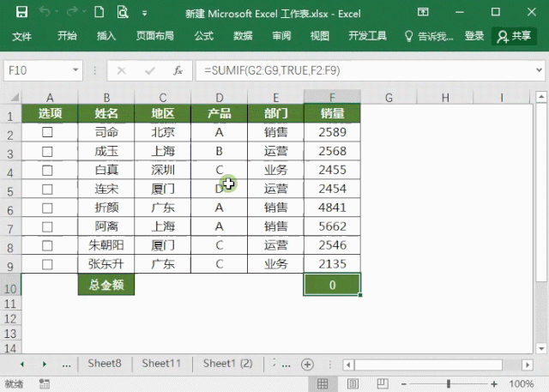Image resolution: width=549 pixels, height=392 pixels.
Task: Click horizontal scrollbar left arrow
Action: 348,365
